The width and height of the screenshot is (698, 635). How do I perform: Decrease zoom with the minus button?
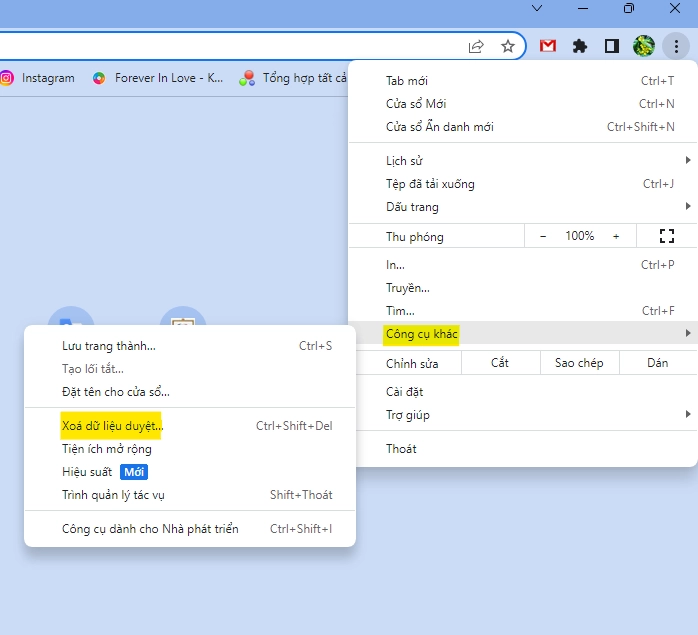[x=543, y=236]
